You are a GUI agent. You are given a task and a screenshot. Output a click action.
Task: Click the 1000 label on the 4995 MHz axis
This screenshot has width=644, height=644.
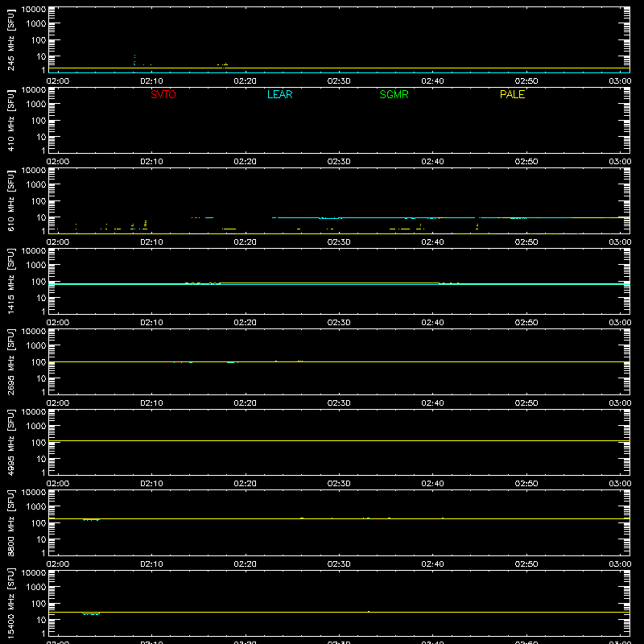coord(36,427)
